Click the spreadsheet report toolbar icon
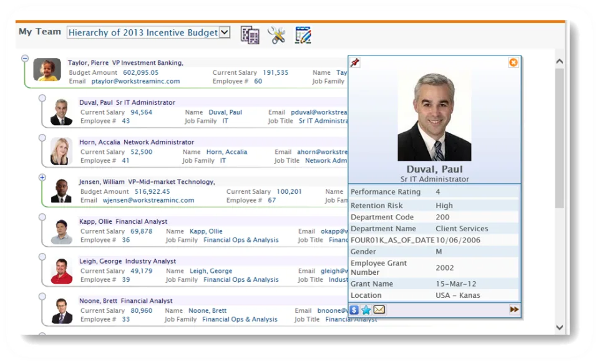 pyautogui.click(x=250, y=35)
